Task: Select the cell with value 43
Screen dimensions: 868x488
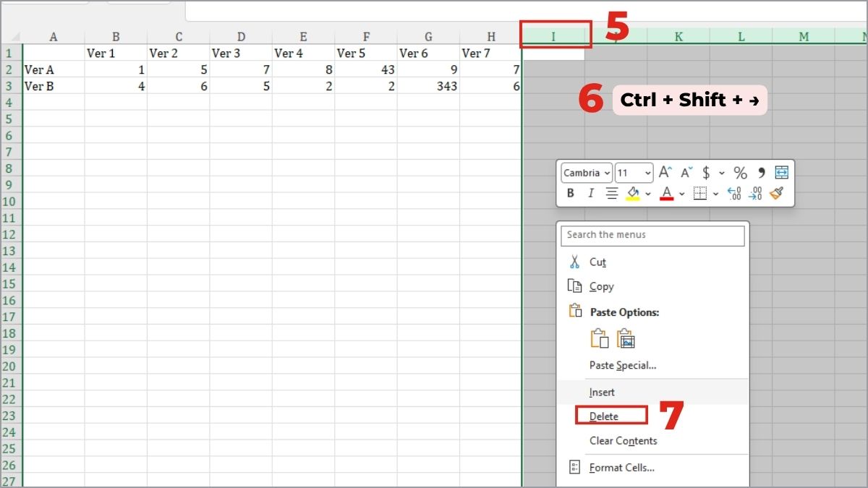Action: (366, 69)
